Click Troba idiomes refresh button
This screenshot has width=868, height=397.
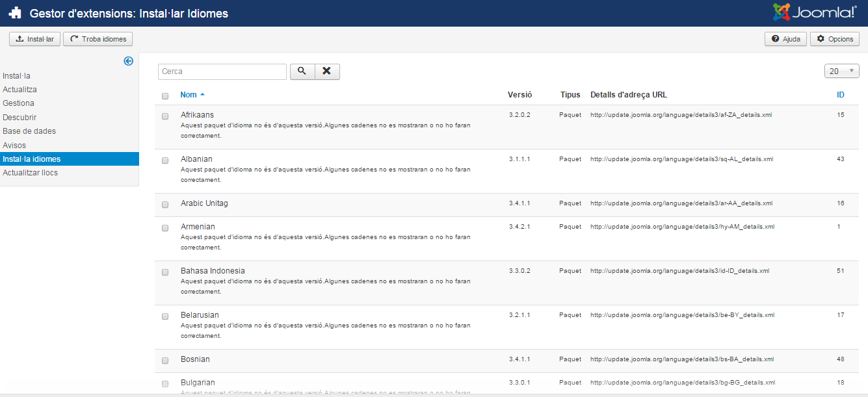click(x=98, y=39)
